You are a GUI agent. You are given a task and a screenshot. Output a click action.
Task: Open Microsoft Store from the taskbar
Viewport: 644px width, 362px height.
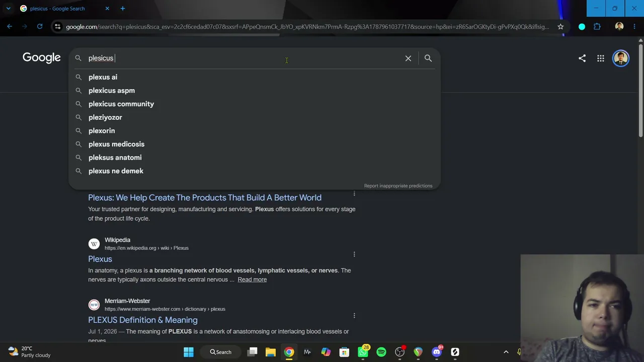(x=344, y=352)
